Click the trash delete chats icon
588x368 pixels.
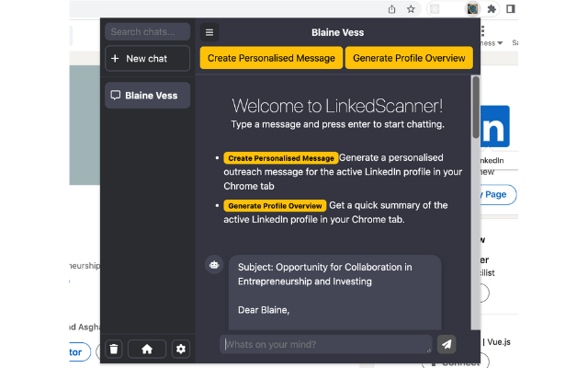114,350
